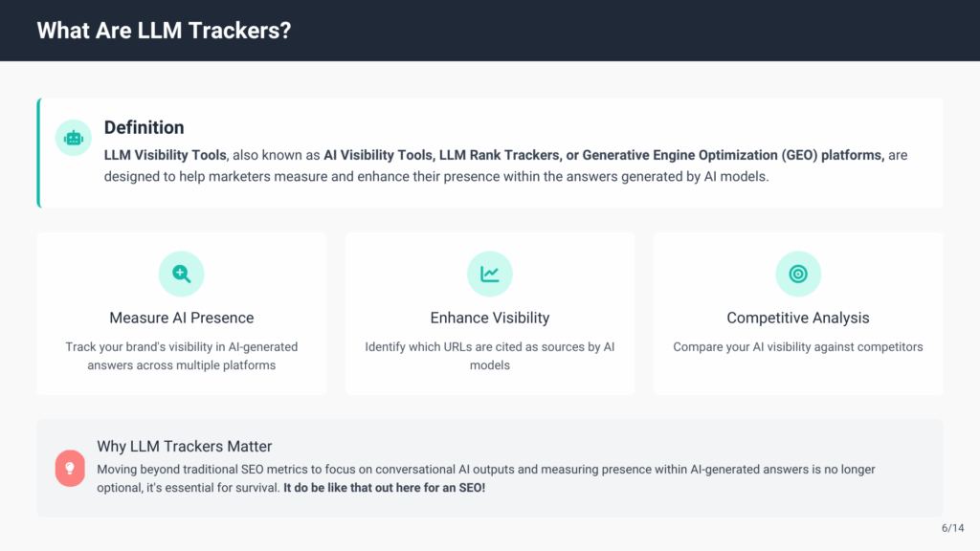The height and width of the screenshot is (551, 980).
Task: Click the "Measure AI Presence" card title
Action: point(182,318)
